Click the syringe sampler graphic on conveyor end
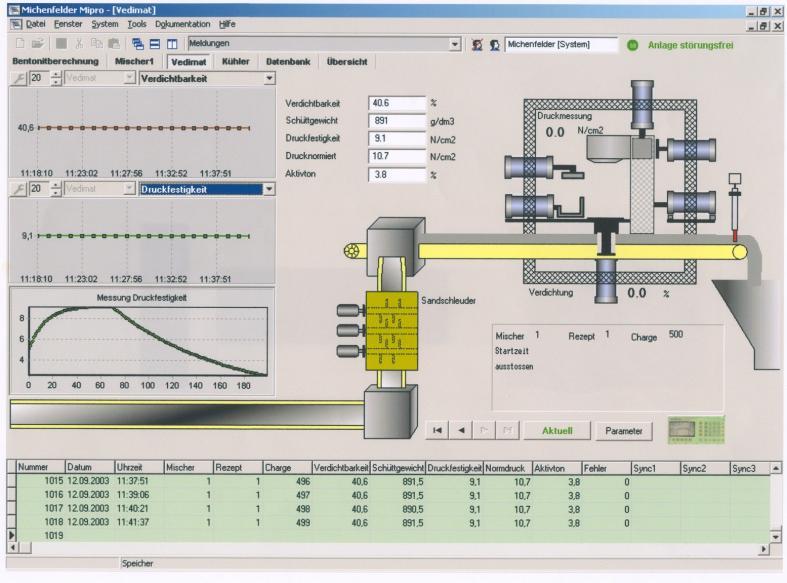The height and width of the screenshot is (583, 787). (x=735, y=207)
